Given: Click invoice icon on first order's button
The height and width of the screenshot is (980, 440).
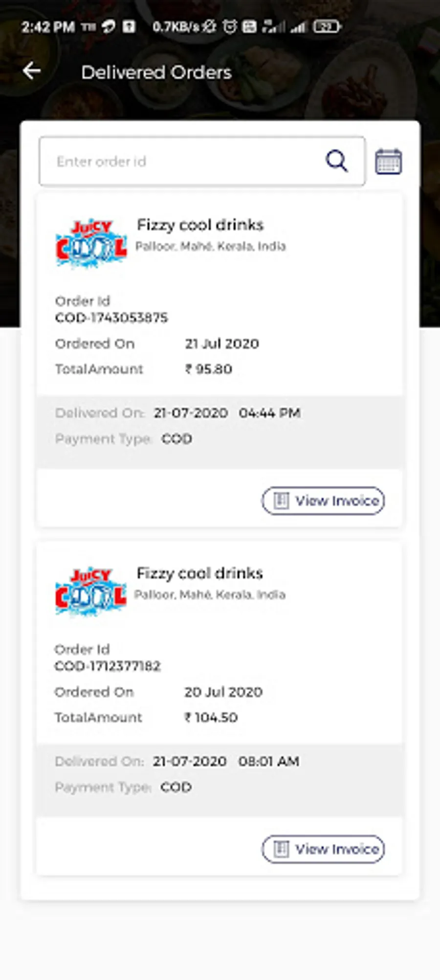Looking at the screenshot, I should (281, 501).
